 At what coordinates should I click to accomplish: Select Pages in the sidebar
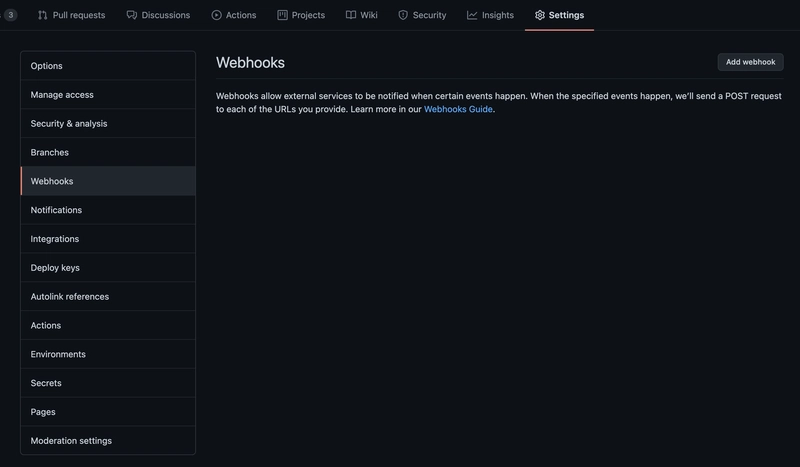click(108, 412)
